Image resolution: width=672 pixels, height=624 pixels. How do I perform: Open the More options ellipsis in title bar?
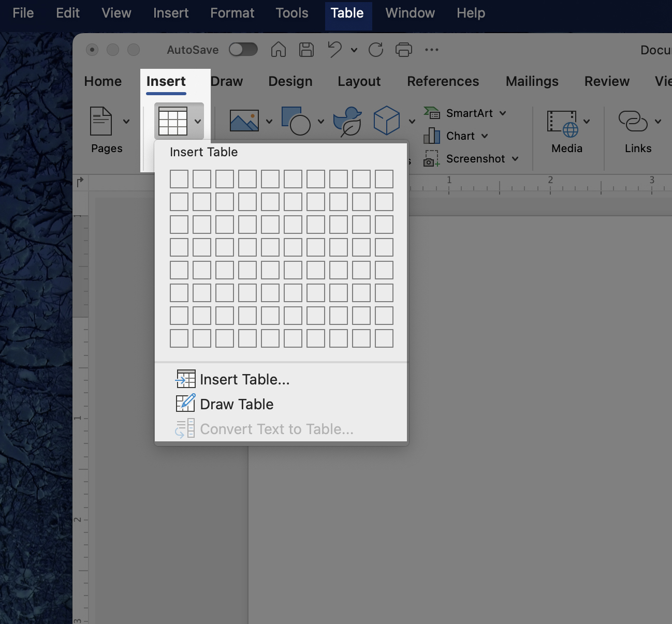pos(431,50)
